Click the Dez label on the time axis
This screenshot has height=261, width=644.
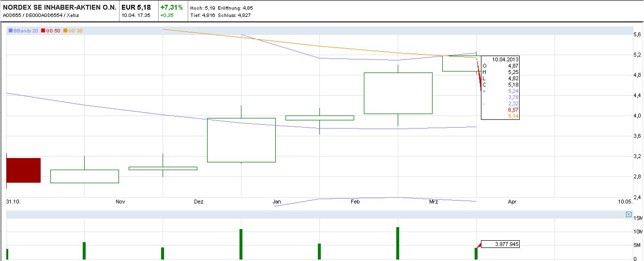[x=199, y=202]
